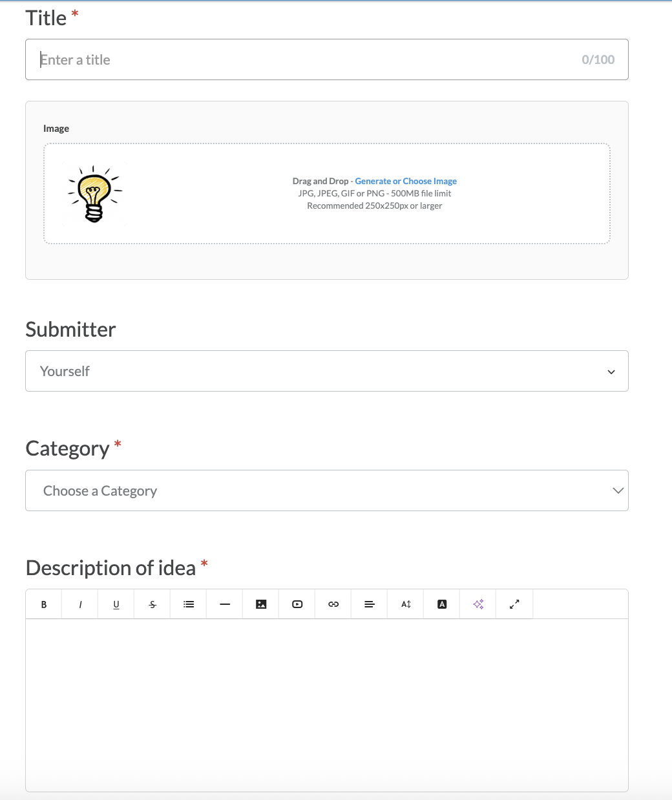This screenshot has width=672, height=800.
Task: Add a hyperlink via link icon
Action: (333, 604)
